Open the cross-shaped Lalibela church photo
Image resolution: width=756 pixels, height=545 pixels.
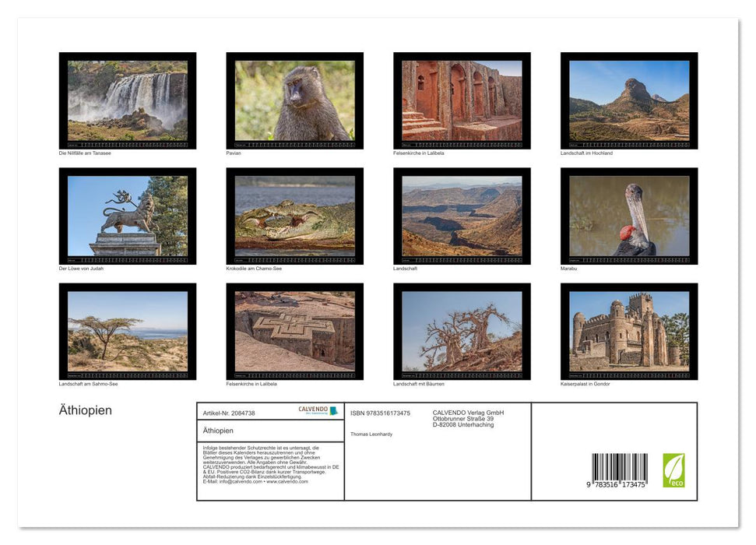[x=294, y=331]
